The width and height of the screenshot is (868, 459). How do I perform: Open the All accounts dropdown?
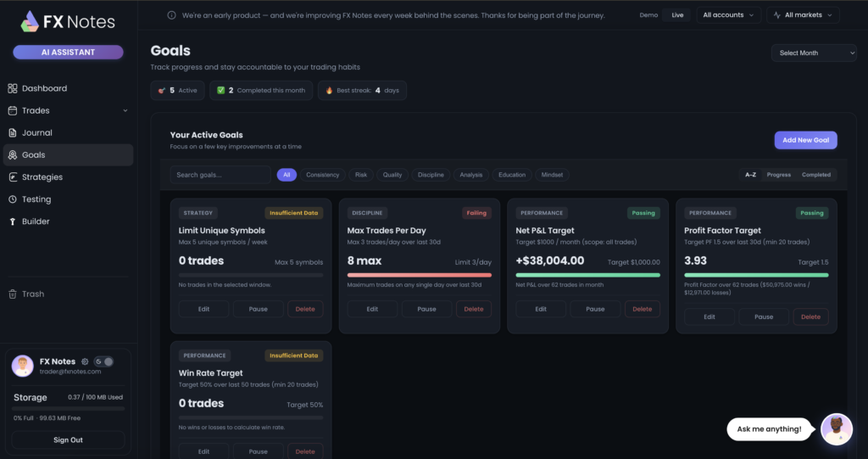(x=728, y=15)
